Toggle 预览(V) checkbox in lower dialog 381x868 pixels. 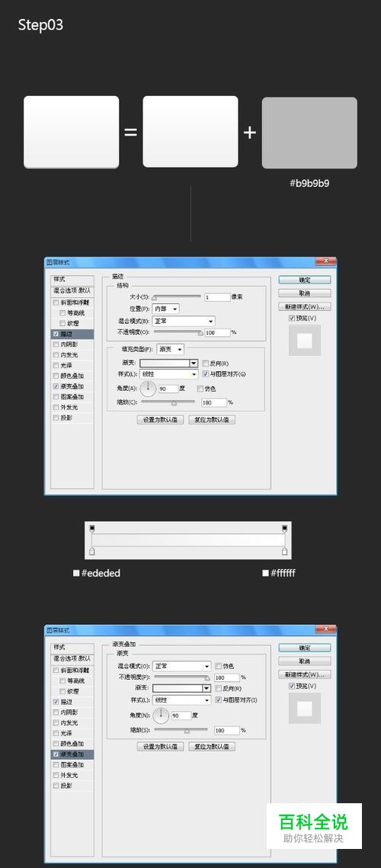point(292,686)
